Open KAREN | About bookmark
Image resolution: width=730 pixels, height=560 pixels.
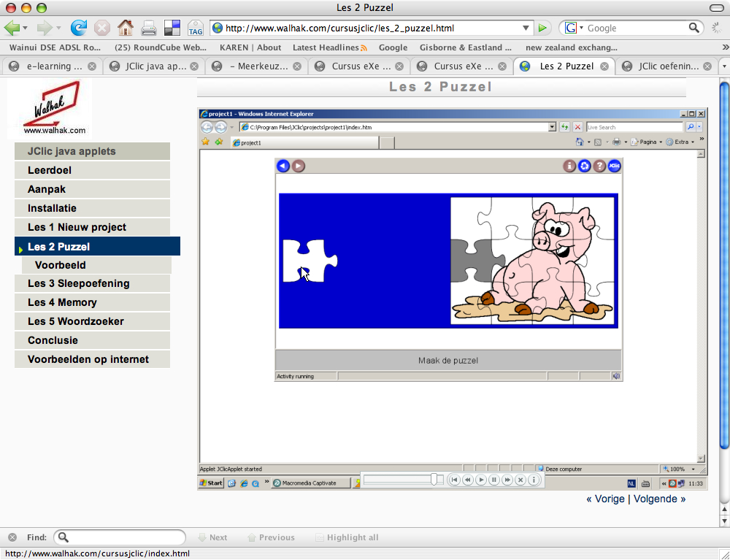point(250,47)
